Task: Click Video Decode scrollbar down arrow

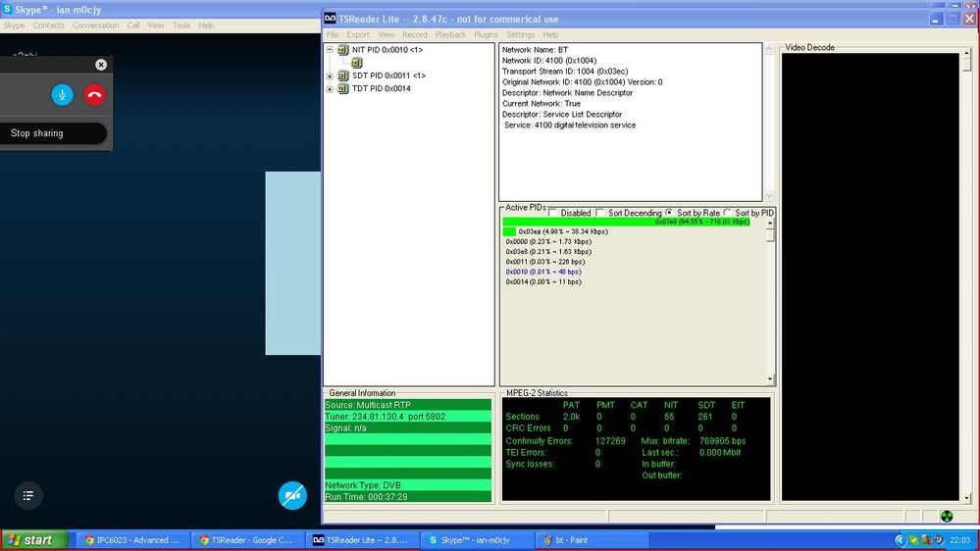Action: tap(967, 497)
